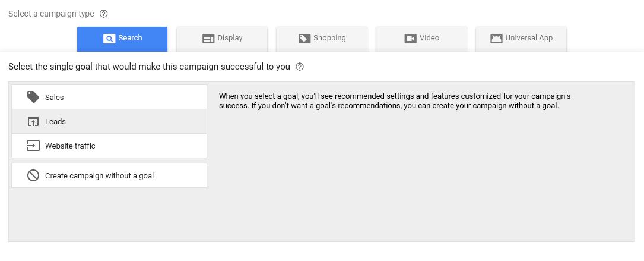Click the Website traffic arrow icon
This screenshot has height=261, width=644.
click(33, 146)
